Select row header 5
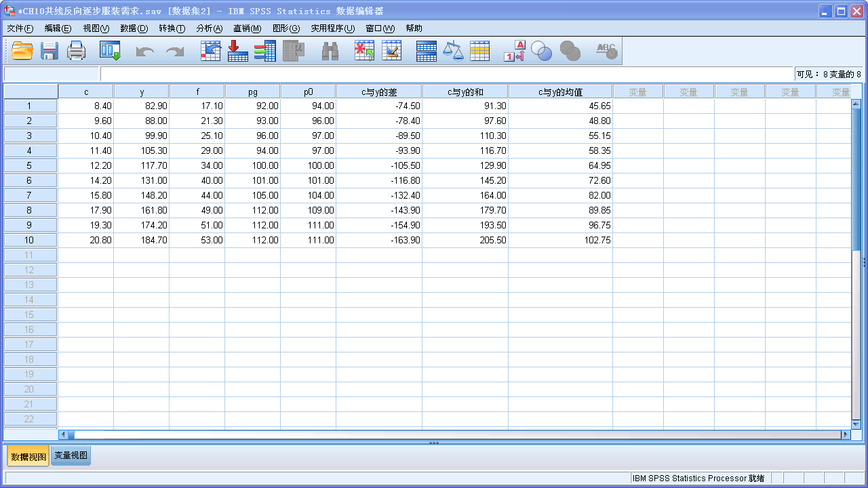This screenshot has height=488, width=868. pyautogui.click(x=29, y=165)
